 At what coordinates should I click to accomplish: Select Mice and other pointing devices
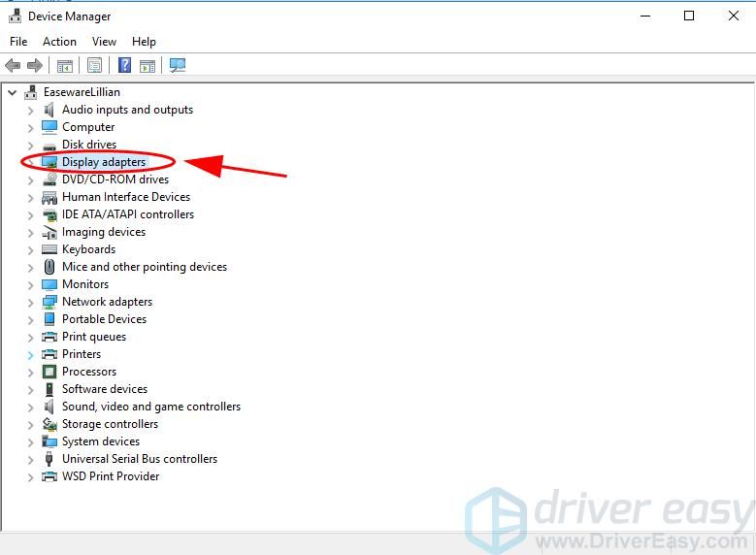pyautogui.click(x=144, y=267)
